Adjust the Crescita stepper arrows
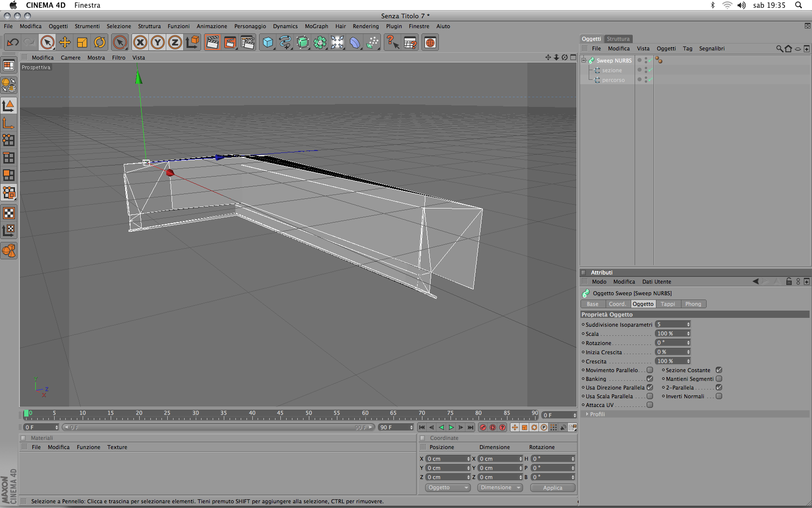 click(x=688, y=361)
